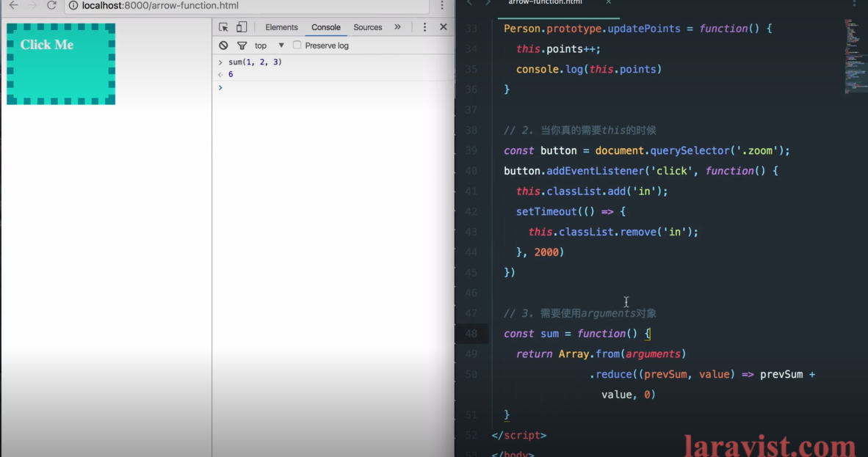Open DevTools customize menu
The height and width of the screenshot is (457, 868).
(424, 27)
